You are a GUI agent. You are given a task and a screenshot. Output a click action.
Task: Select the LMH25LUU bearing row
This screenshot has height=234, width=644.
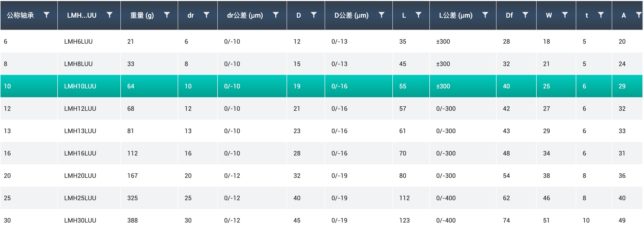pos(80,198)
